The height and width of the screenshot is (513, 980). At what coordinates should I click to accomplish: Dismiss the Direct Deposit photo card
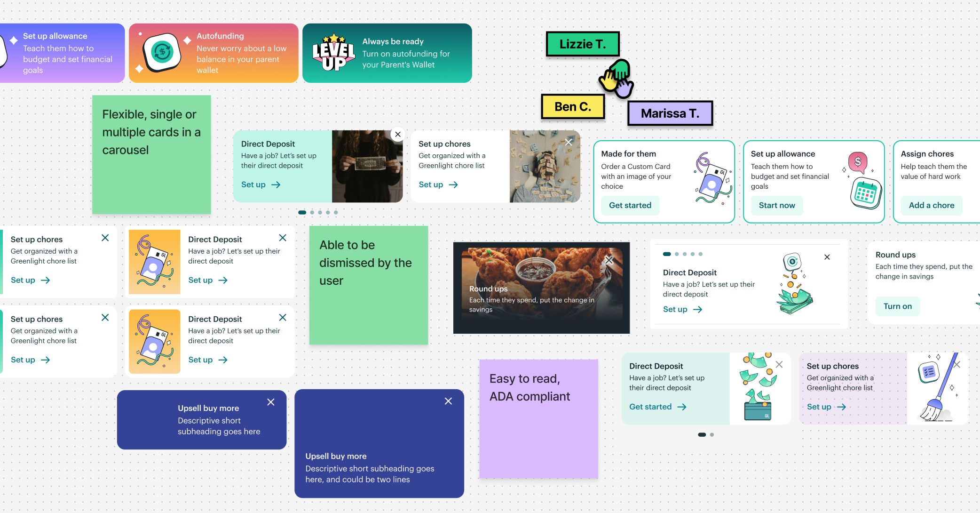click(x=398, y=135)
